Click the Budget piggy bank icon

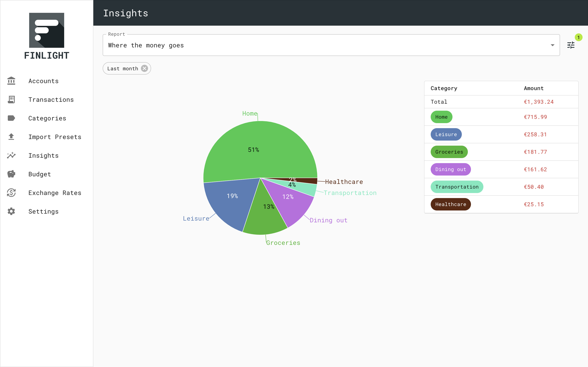pos(11,174)
